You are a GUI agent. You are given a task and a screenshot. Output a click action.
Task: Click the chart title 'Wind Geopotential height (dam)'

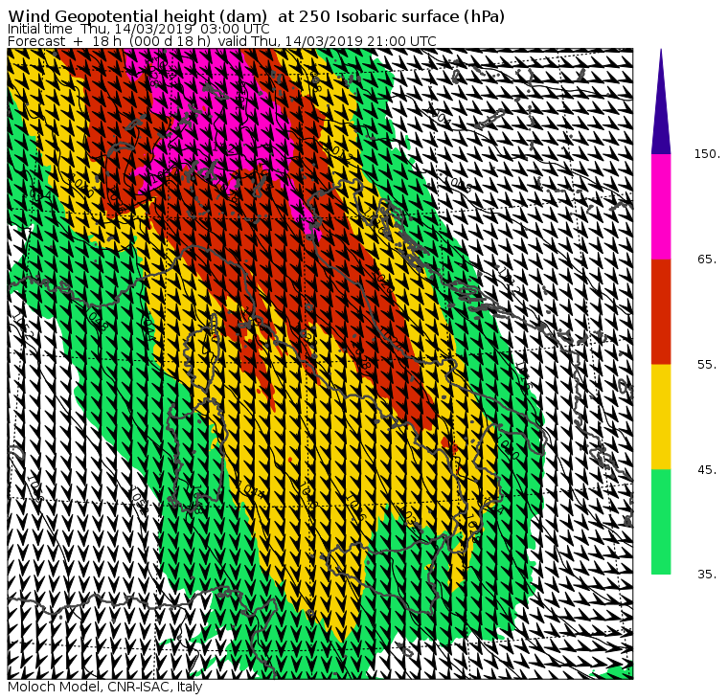point(137,16)
